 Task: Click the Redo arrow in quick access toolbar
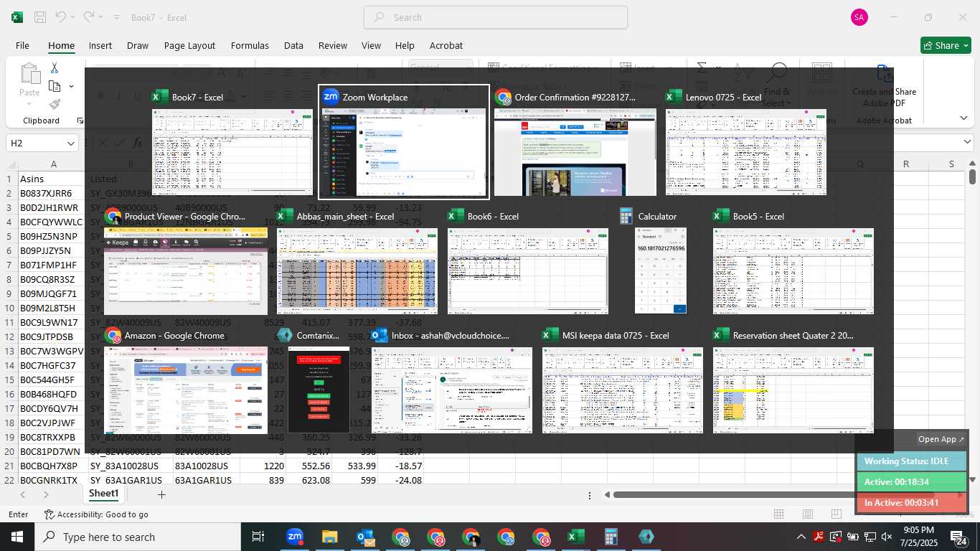(x=88, y=17)
